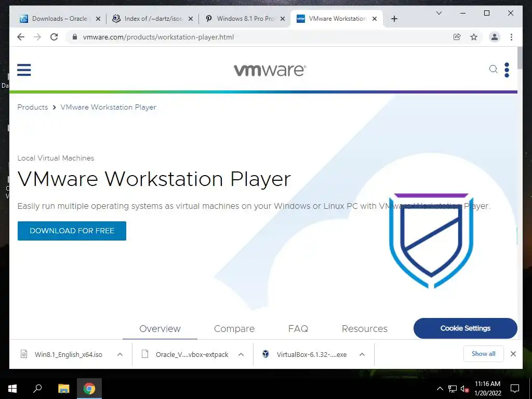Viewport: 532px width, 399px height.
Task: Open the three-dot menu beside search
Action: [507, 70]
